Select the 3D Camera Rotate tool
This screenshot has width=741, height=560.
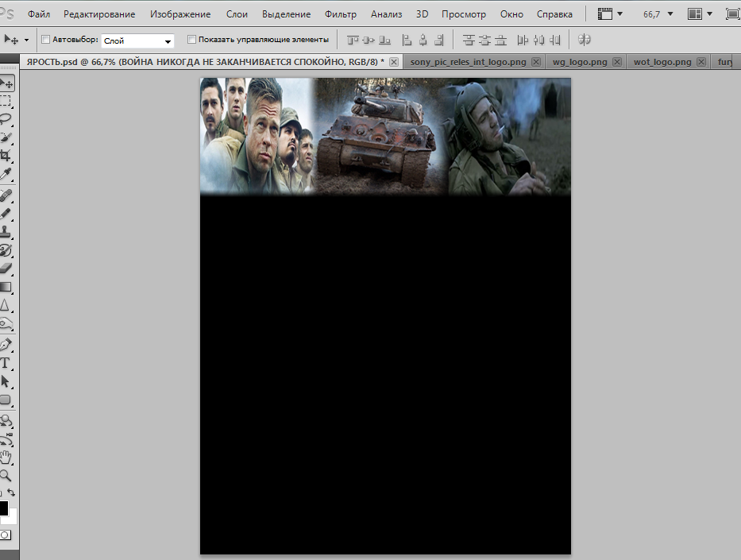click(6, 439)
